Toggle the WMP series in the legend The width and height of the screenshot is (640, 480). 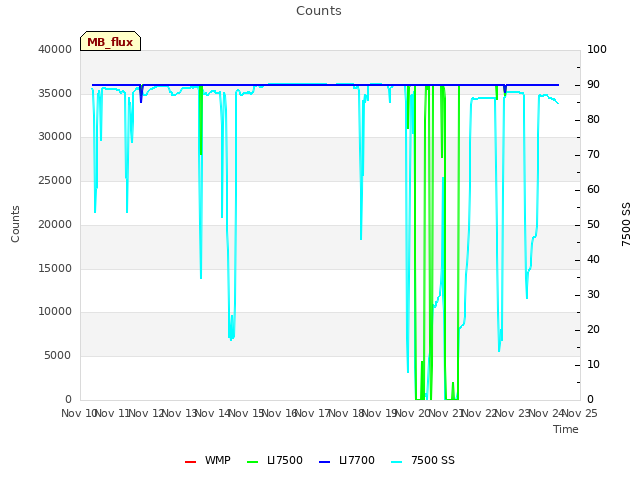point(208,460)
